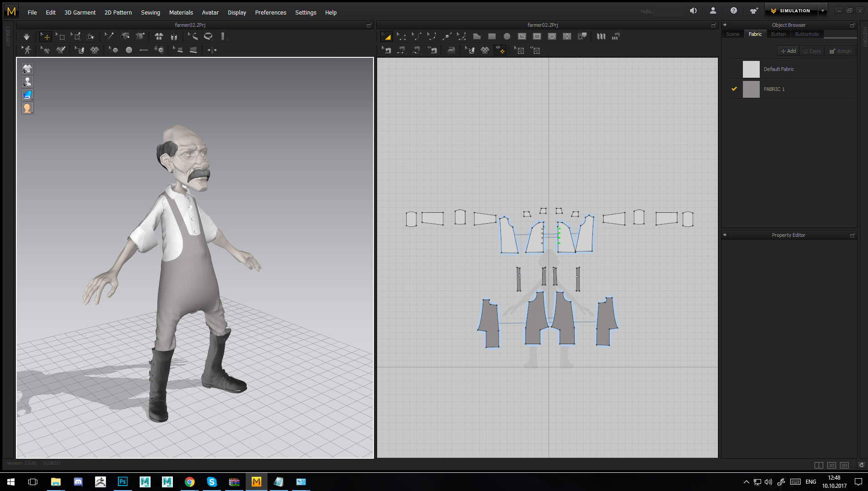Open the 3D Garment menu
Viewport: 868px width, 491px height.
click(x=80, y=12)
